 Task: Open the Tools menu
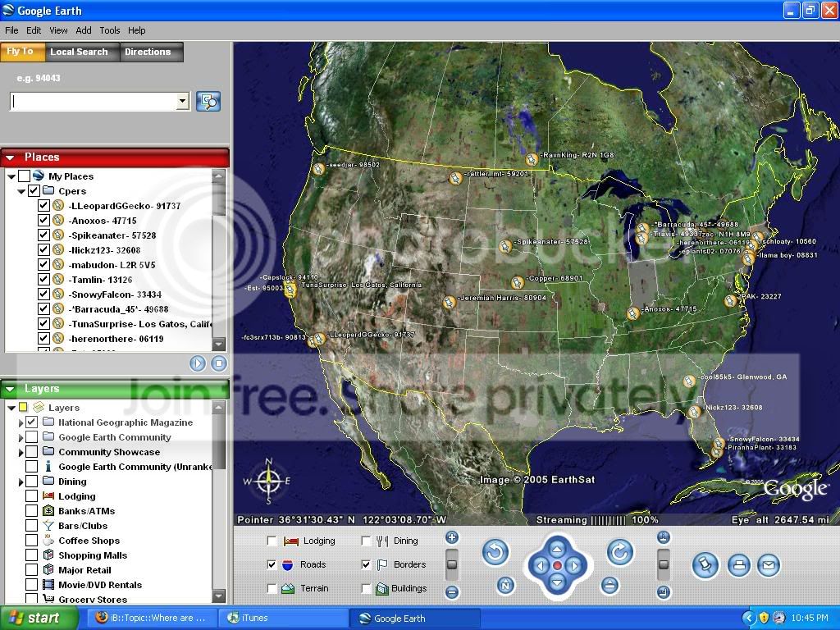coord(110,30)
